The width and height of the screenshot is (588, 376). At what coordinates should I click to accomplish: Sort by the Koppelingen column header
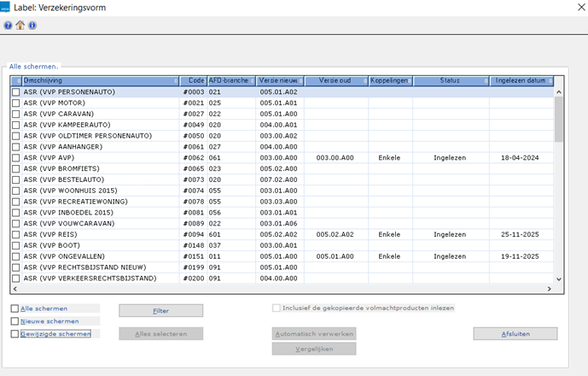click(391, 81)
